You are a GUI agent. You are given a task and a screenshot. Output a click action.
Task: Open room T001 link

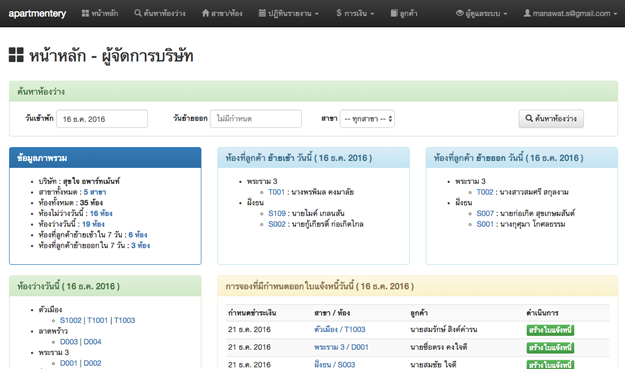tap(277, 192)
